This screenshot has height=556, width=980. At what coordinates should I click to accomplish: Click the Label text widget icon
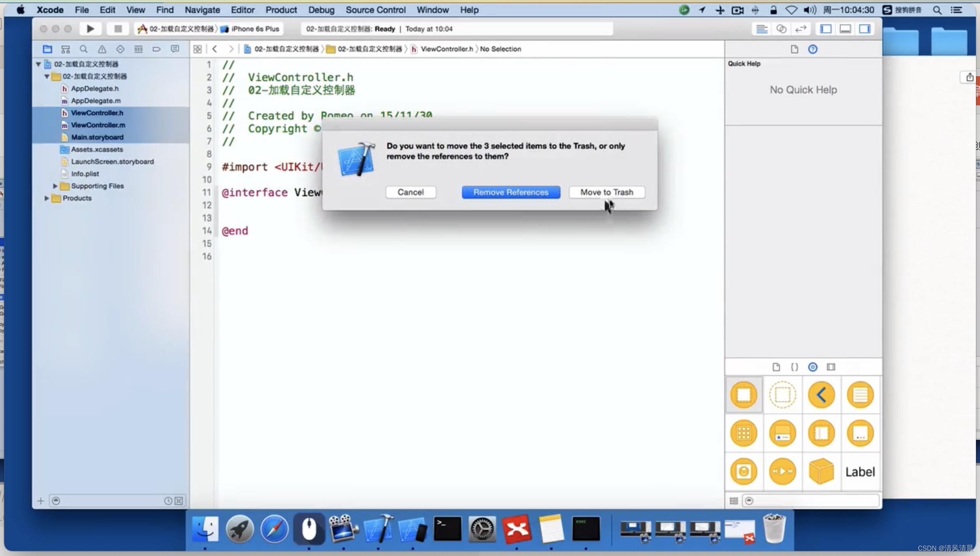point(860,471)
